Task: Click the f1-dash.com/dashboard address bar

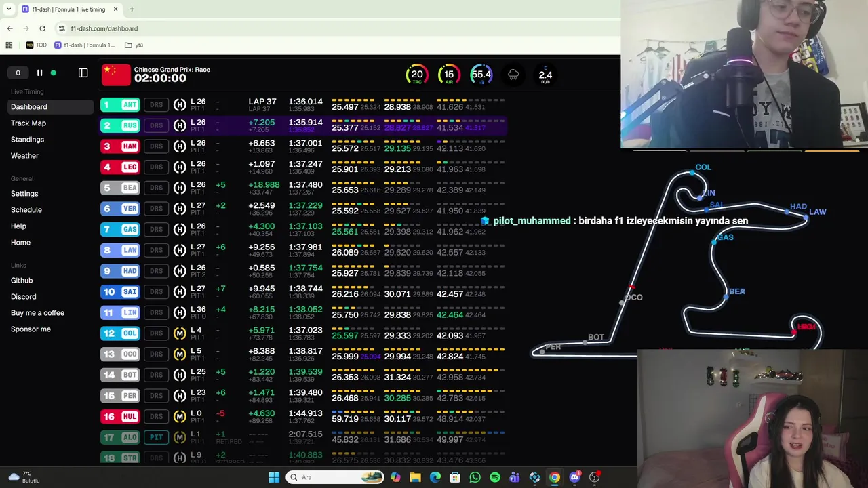Action: pyautogui.click(x=104, y=28)
